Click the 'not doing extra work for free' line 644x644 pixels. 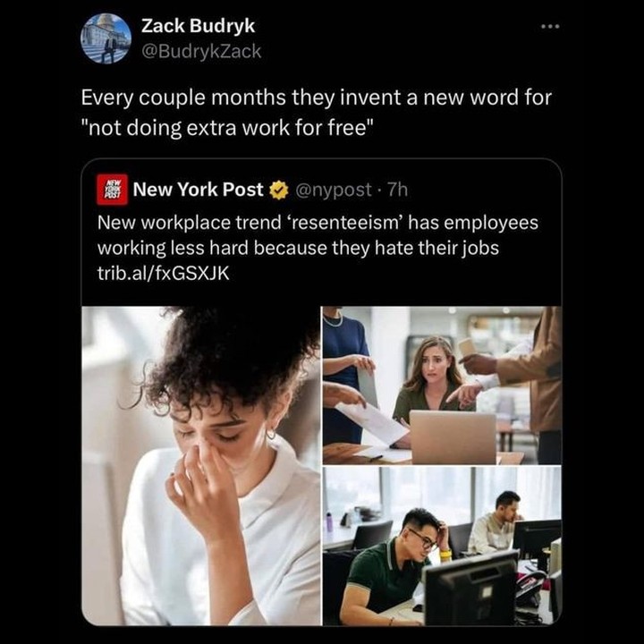point(227,128)
